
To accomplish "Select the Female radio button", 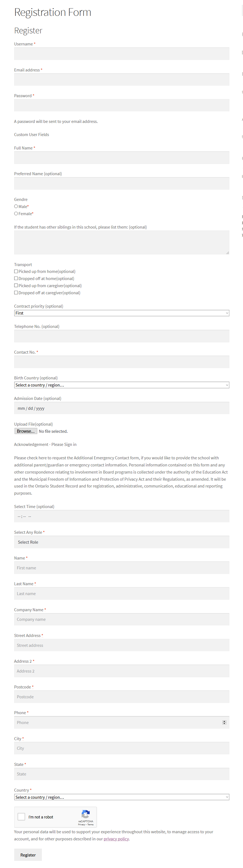I will coord(16,213).
